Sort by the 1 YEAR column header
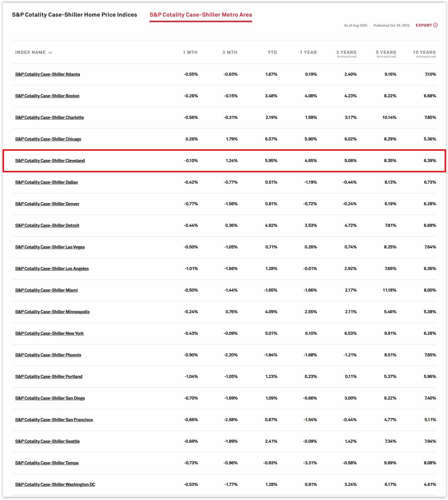Viewport: 448px width, 500px height. click(308, 52)
